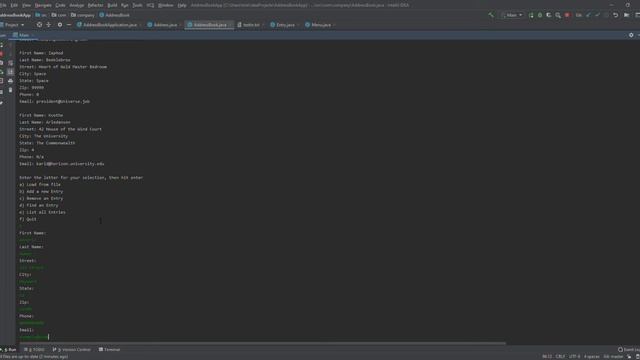Hide the Project panel with minus icon
The image size is (640, 360).
(69, 25)
